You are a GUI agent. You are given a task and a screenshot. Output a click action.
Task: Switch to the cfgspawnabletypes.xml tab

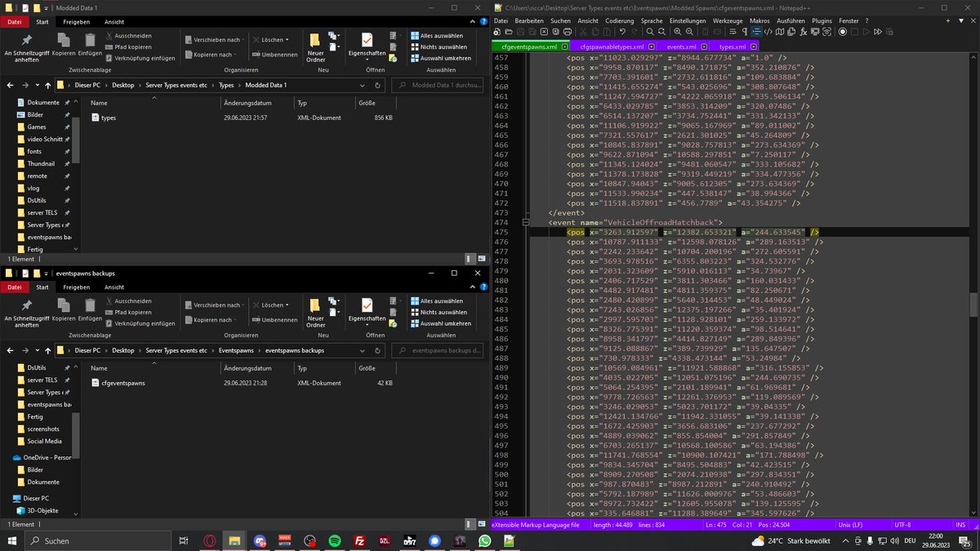click(610, 47)
